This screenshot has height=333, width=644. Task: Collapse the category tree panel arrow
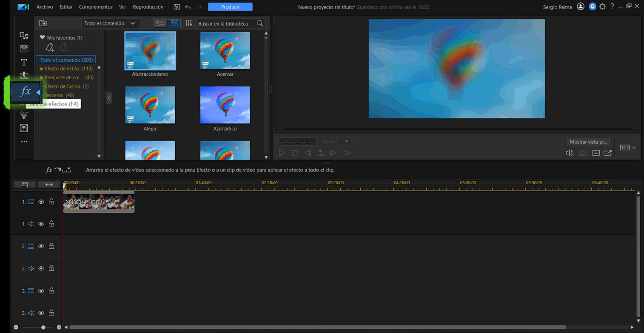(109, 98)
